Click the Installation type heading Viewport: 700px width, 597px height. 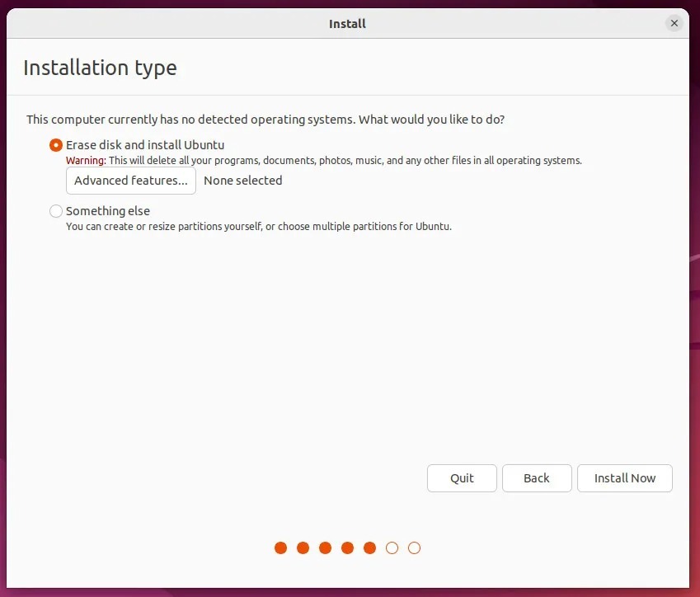[x=100, y=68]
